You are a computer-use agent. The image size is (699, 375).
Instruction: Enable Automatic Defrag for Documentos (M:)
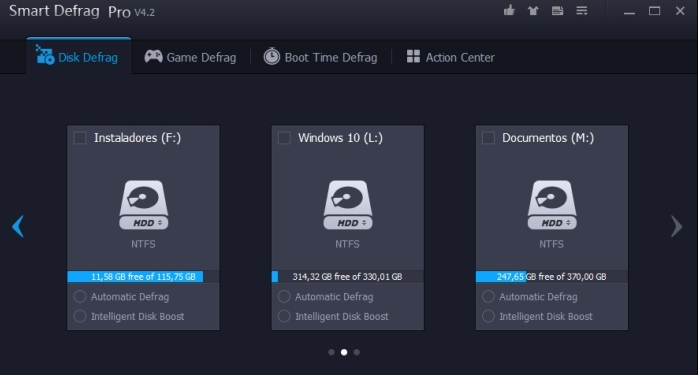[488, 297]
